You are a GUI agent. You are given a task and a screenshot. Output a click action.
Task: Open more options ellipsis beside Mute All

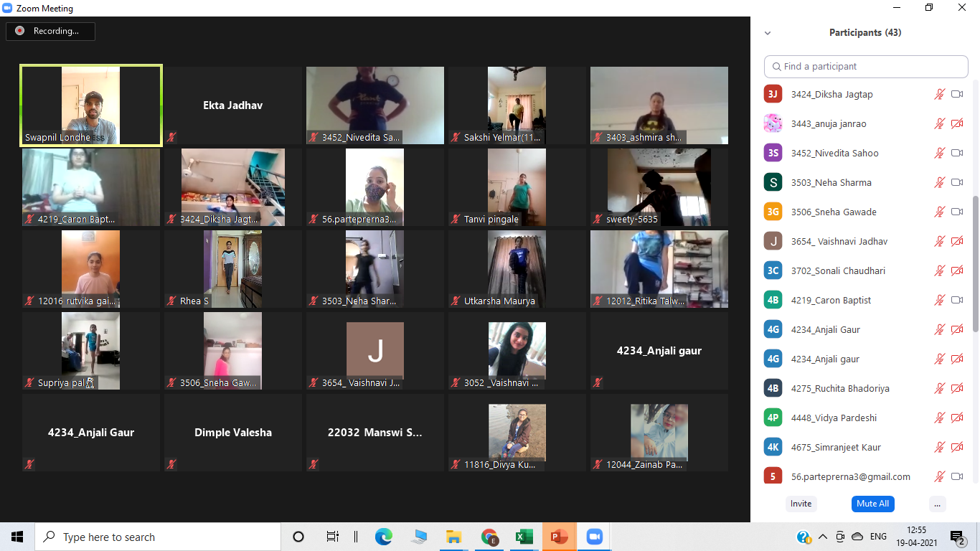pyautogui.click(x=937, y=504)
